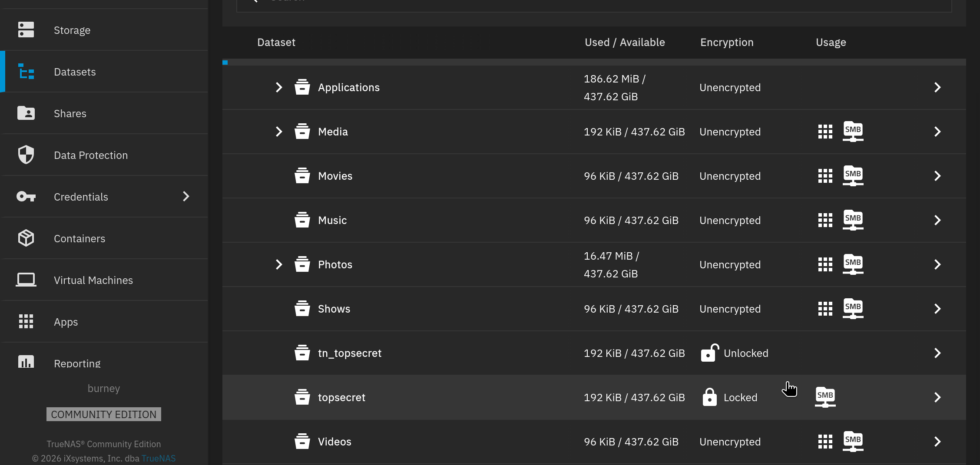Select the tn_topsecret dataset
The height and width of the screenshot is (465, 980).
coord(594,353)
